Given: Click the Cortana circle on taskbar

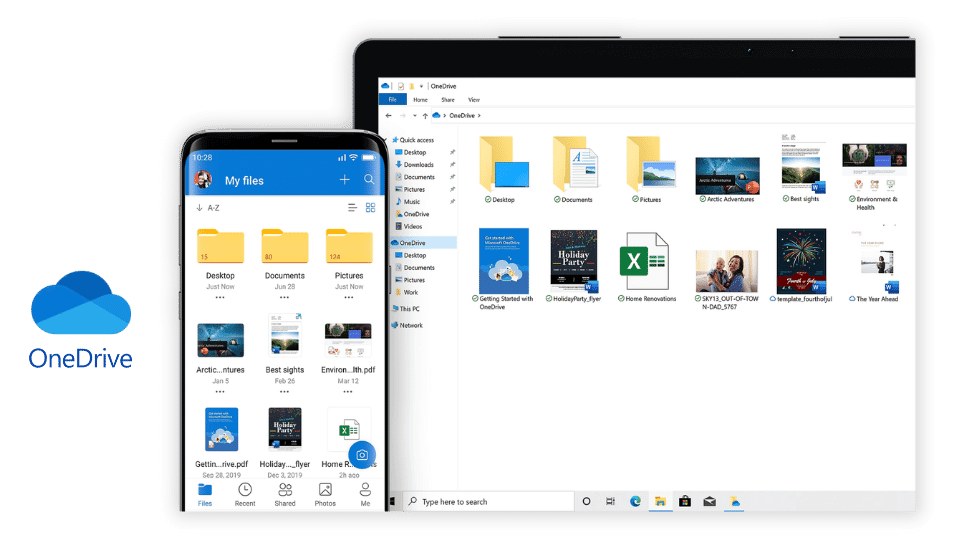Looking at the screenshot, I should tap(586, 501).
